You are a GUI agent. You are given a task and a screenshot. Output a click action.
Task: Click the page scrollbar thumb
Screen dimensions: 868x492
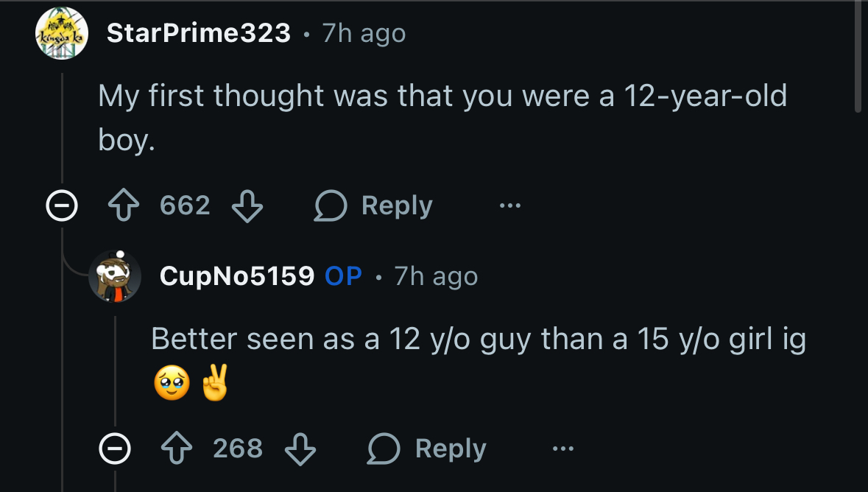coord(857,57)
